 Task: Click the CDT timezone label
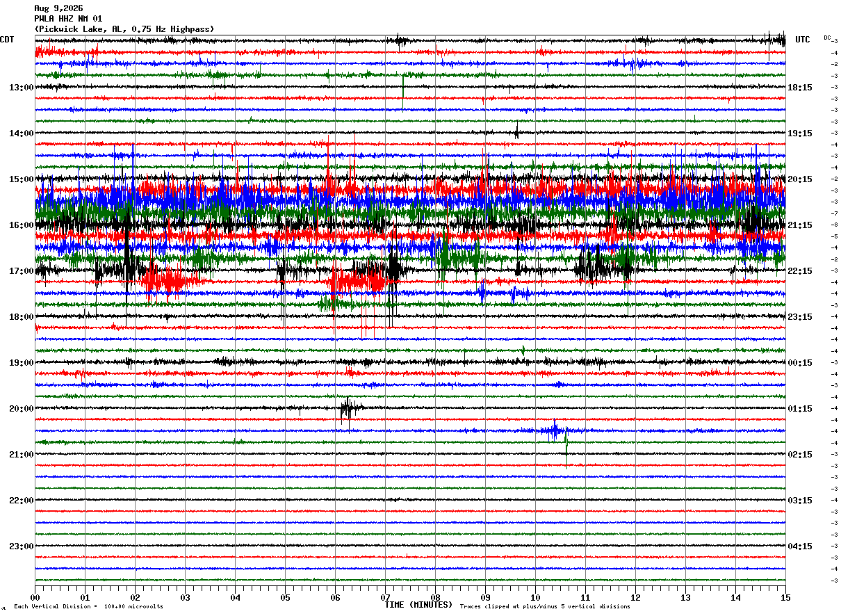7,40
